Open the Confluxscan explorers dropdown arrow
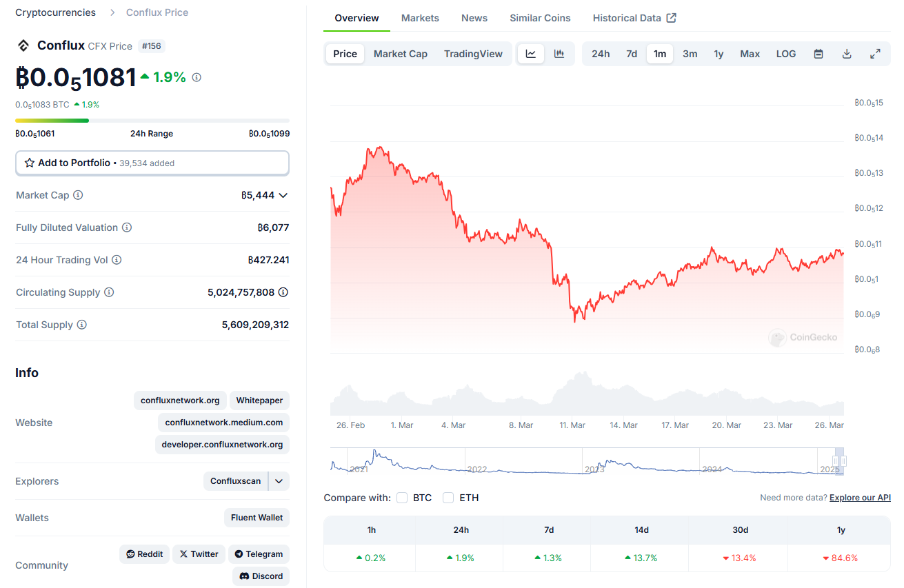 pos(279,481)
